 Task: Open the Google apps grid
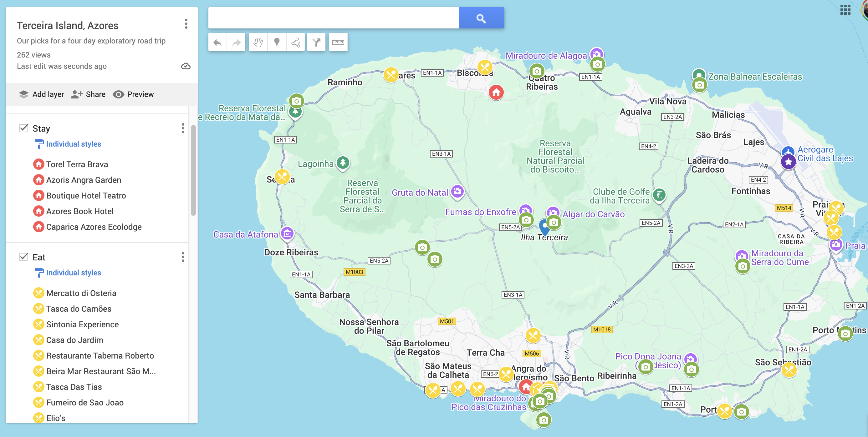[845, 10]
